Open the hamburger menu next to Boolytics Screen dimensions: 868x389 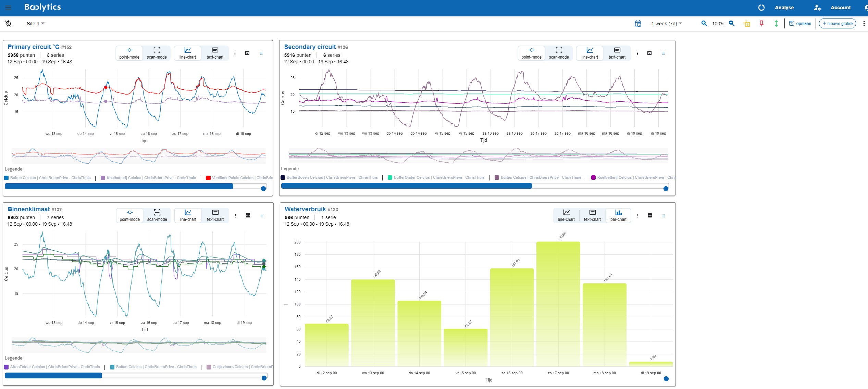8,7
